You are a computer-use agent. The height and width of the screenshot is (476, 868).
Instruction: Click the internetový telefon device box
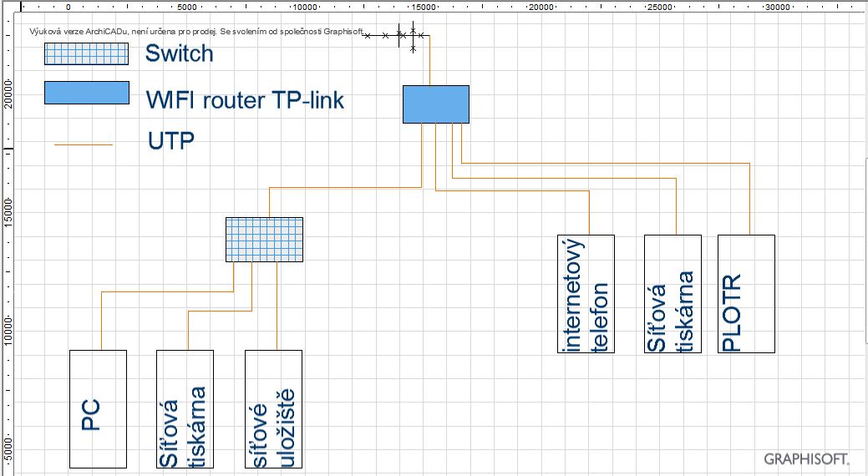(x=586, y=294)
